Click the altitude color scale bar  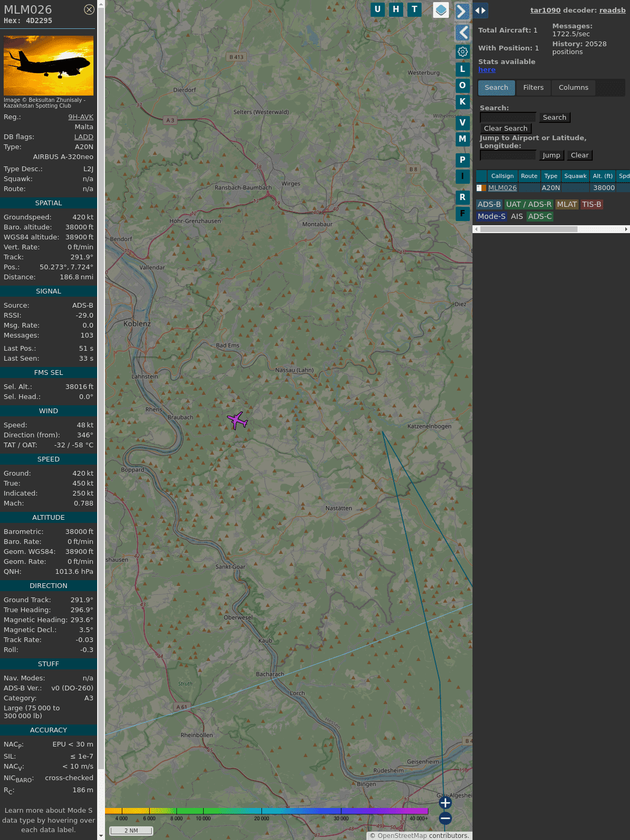point(267,811)
